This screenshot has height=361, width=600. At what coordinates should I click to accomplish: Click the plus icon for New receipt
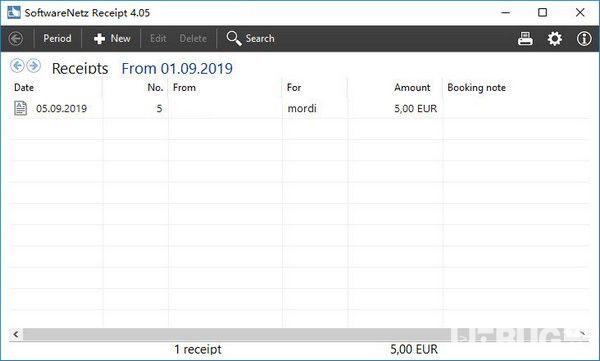(99, 39)
